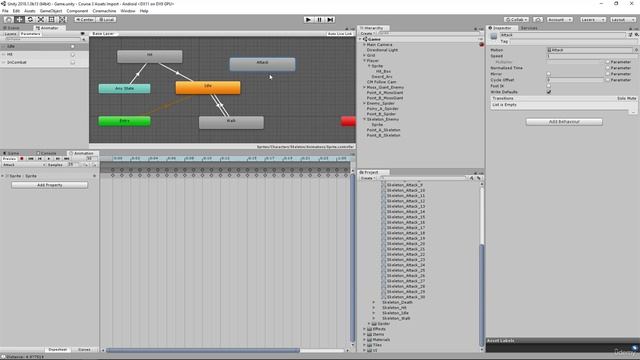This screenshot has height=360, width=640.
Task: Toggle the Foot IK checkbox
Action: (x=549, y=86)
